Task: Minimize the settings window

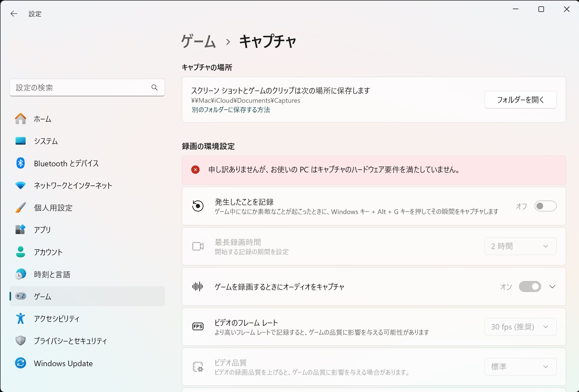Action: pyautogui.click(x=516, y=9)
